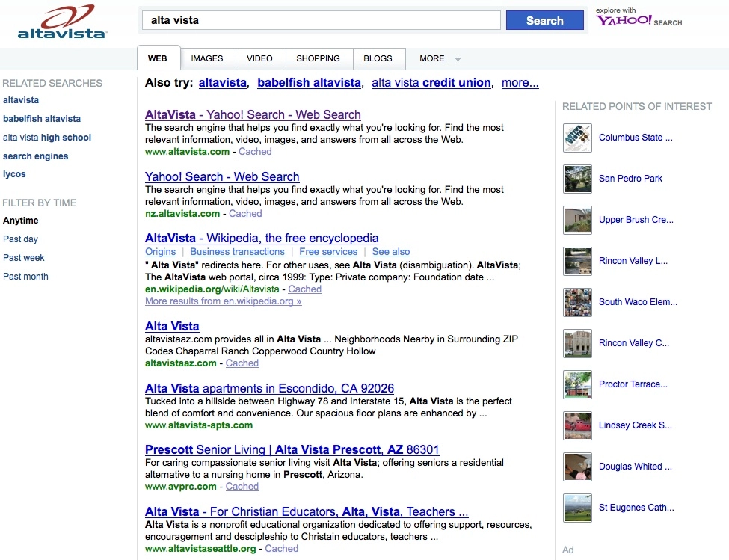Select sidebar related search 'babelfish altavista'
The height and width of the screenshot is (560, 729).
coord(42,119)
